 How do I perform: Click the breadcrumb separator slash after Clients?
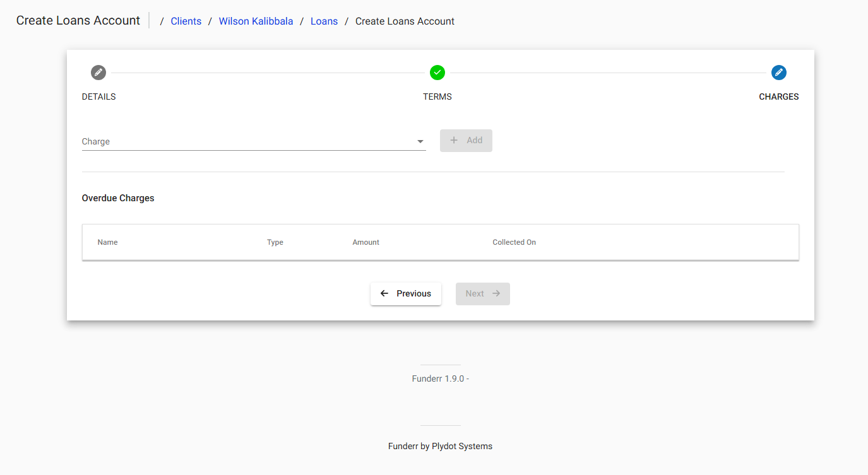[210, 21]
